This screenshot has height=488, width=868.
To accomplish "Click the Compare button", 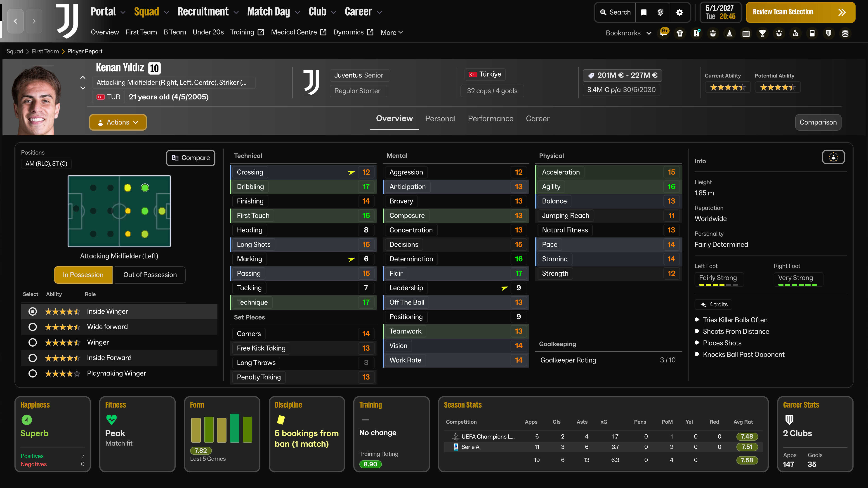I will click(191, 158).
